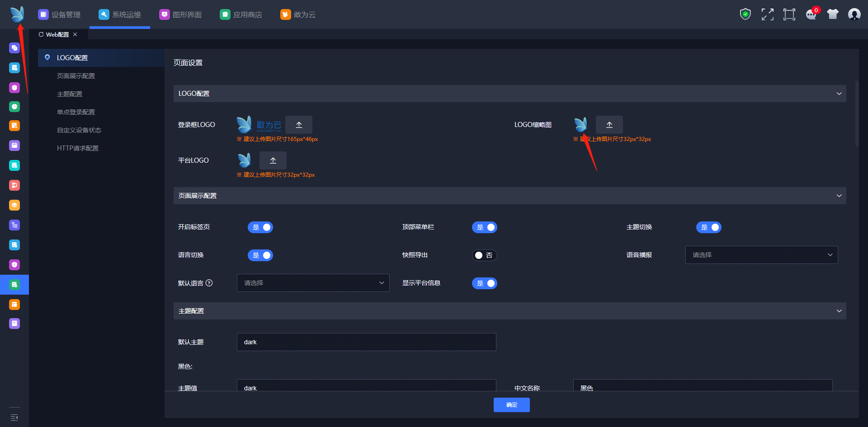
Task: Click upload icon for LOGO缩略图
Action: click(x=609, y=125)
